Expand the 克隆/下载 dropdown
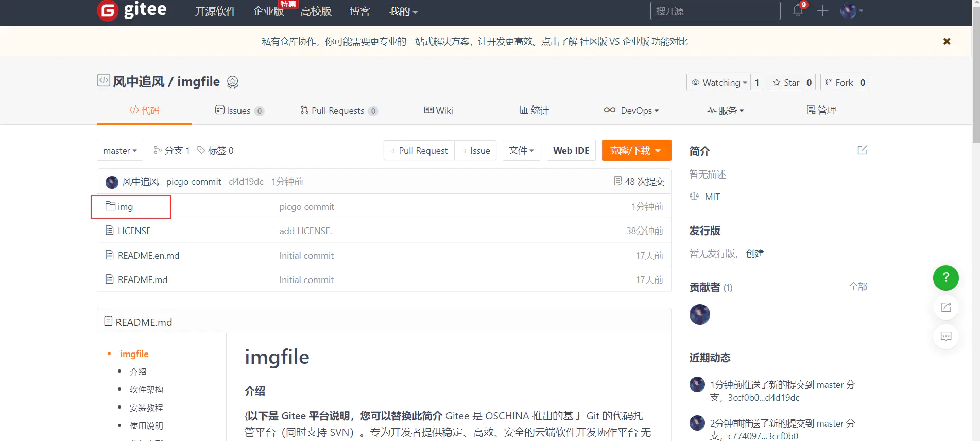Viewport: 980px width, 441px height. [637, 150]
